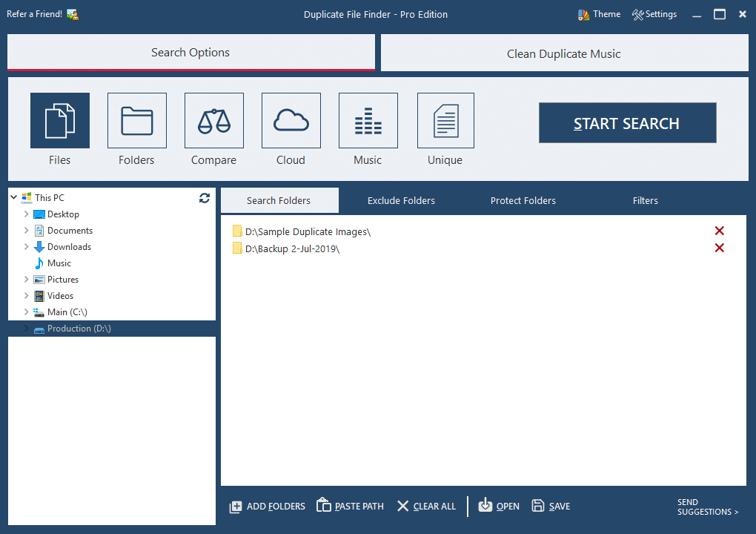This screenshot has height=534, width=756.
Task: Open the Send Suggestions link
Action: coord(707,507)
